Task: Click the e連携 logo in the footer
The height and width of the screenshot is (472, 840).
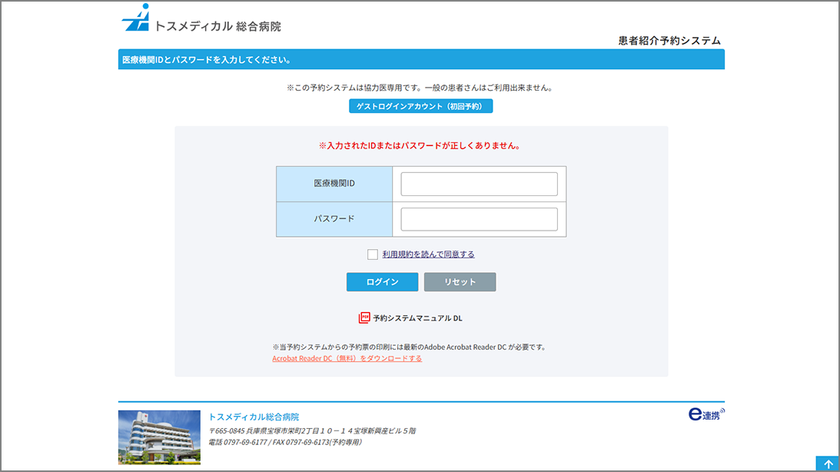Action: coord(706,411)
